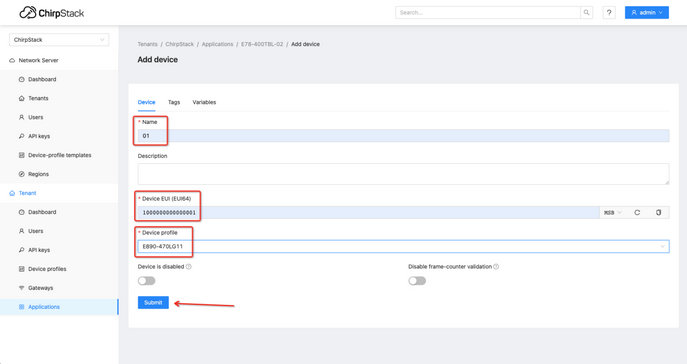Open Tenant Dashboard

tap(42, 212)
